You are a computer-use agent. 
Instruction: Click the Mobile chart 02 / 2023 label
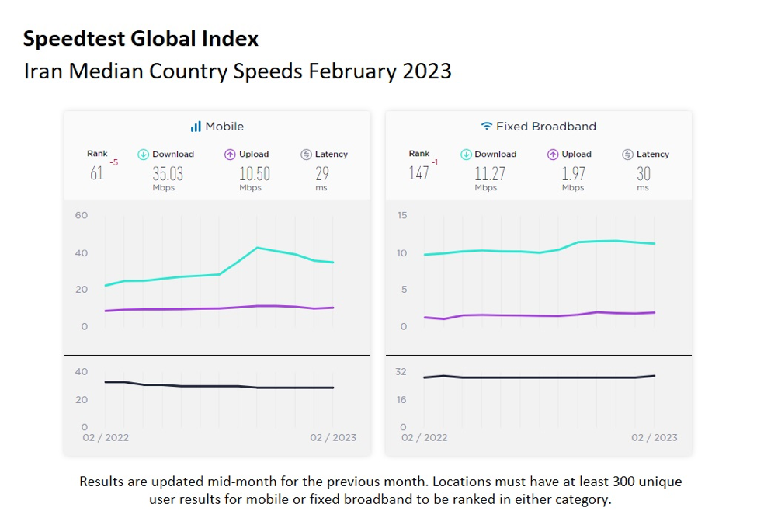pyautogui.click(x=333, y=437)
